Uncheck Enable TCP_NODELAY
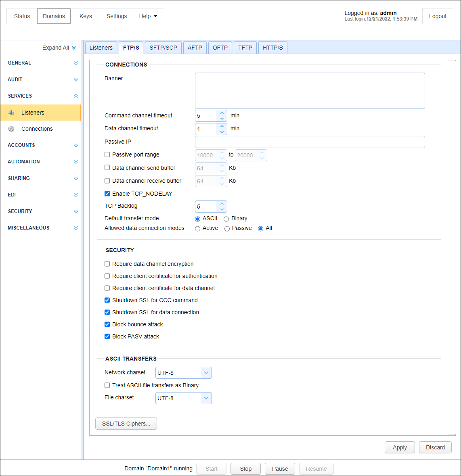 click(x=107, y=194)
